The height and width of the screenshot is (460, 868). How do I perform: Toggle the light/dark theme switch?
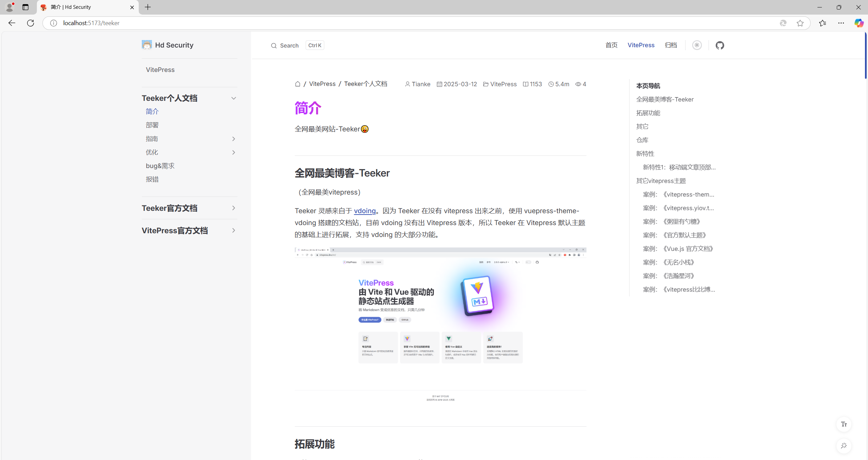pos(697,45)
